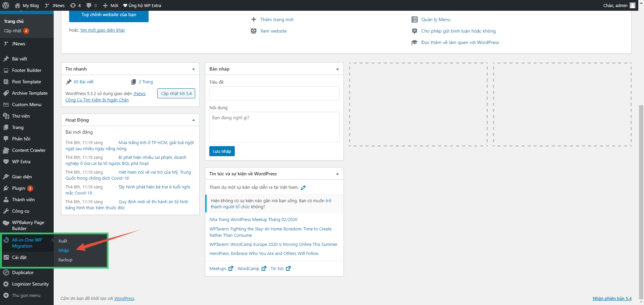
Task: Open comments via the speech bubble icon
Action: (x=89, y=5)
